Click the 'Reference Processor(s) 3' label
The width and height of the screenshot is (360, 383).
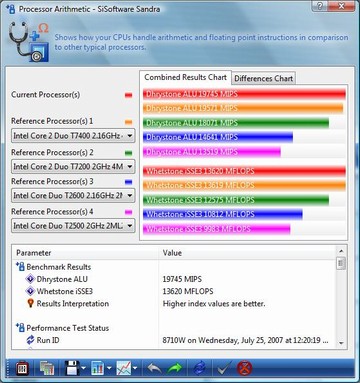(52, 182)
